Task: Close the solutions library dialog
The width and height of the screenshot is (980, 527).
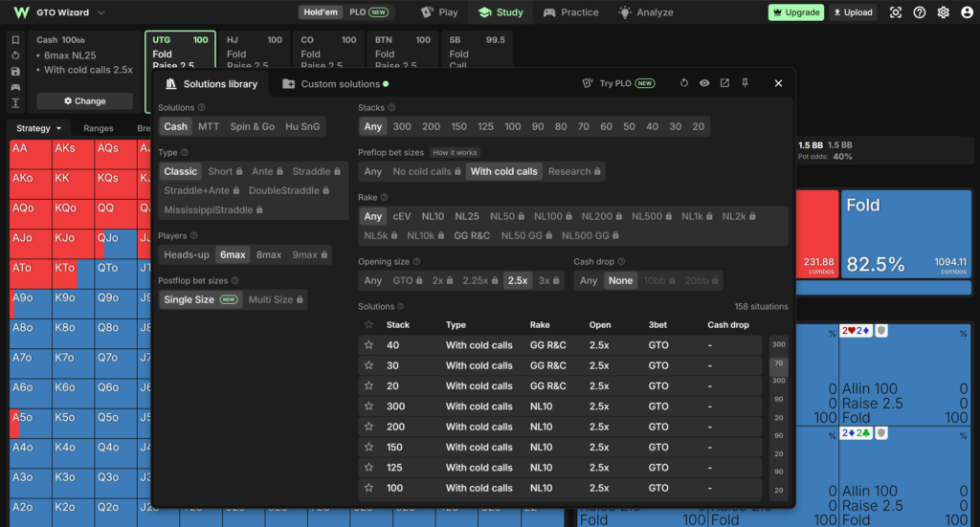Action: (778, 83)
